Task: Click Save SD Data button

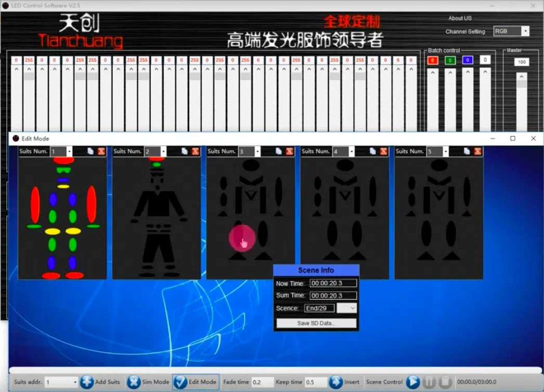Action: click(x=316, y=323)
